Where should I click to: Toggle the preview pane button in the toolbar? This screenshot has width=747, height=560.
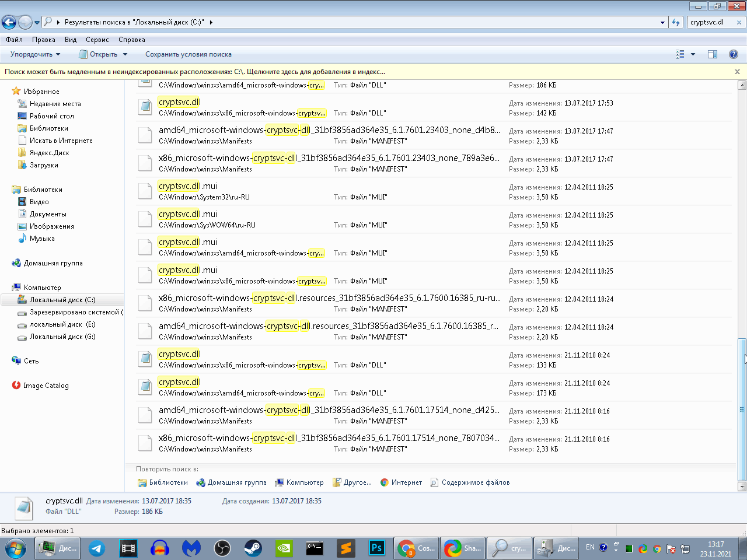pos(713,54)
